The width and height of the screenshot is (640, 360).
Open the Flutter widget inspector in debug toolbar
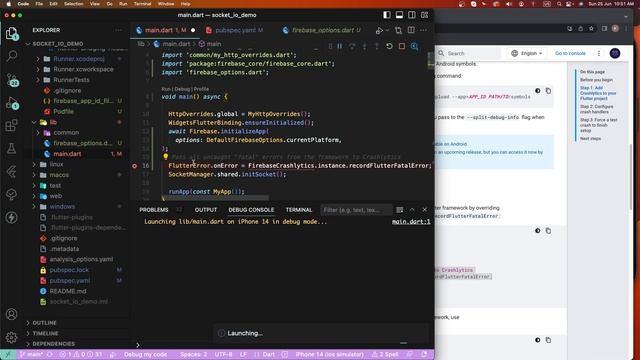click(414, 46)
